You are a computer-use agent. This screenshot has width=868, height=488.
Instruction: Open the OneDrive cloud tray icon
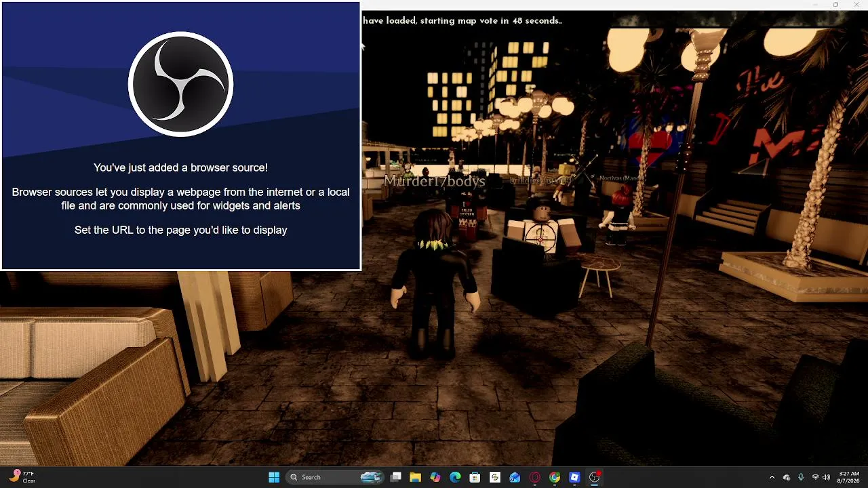click(787, 477)
